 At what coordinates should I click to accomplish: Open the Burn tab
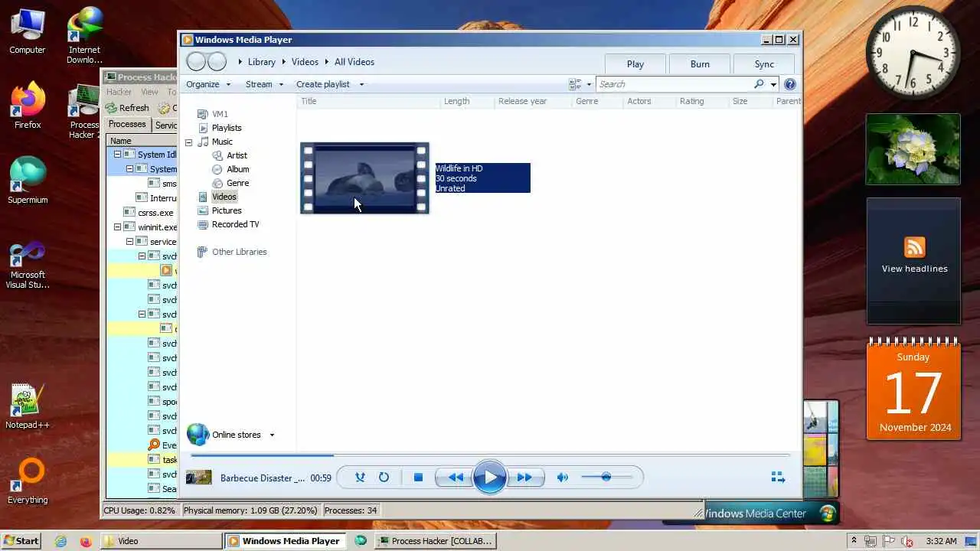[700, 64]
